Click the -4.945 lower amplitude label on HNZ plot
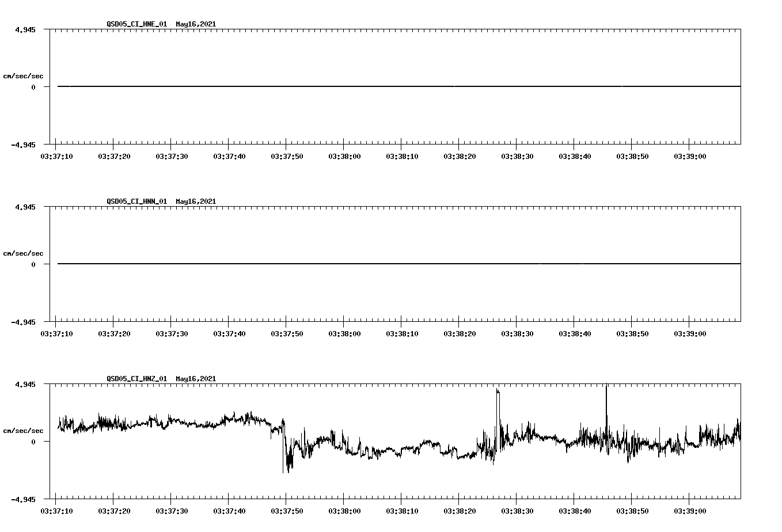782x532 pixels. [23, 500]
